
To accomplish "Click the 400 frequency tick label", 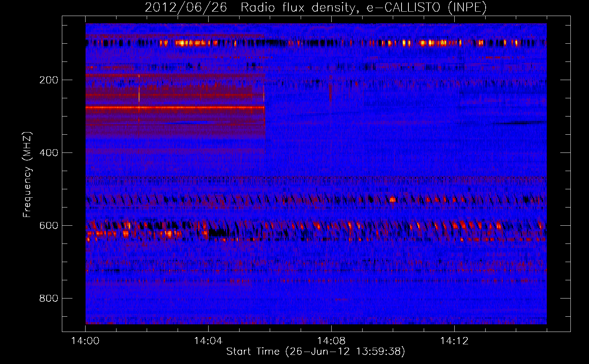I will (x=49, y=153).
